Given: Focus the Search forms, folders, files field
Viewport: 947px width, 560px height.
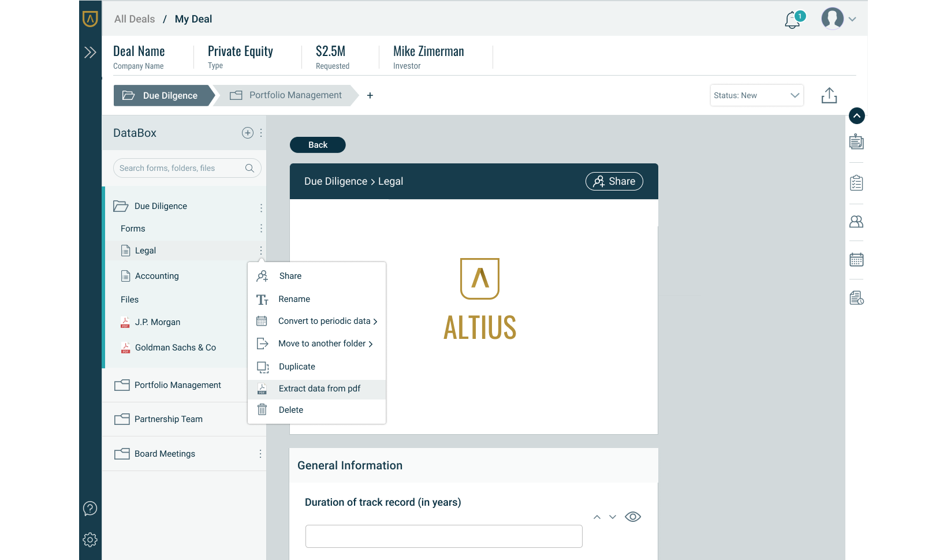Looking at the screenshot, I should pos(187,168).
